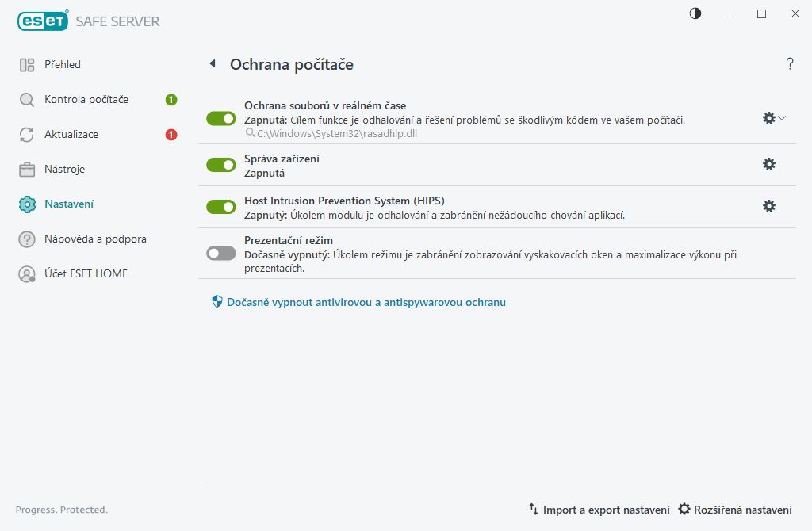Enable the Prezentační režim toggle
Viewport: 812px width, 531px height.
pyautogui.click(x=221, y=253)
